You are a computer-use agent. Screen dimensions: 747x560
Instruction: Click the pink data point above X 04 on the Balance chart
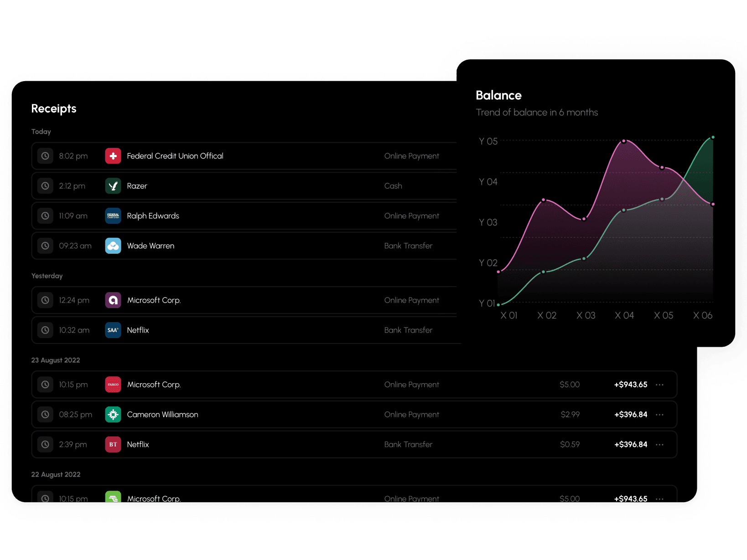(624, 141)
